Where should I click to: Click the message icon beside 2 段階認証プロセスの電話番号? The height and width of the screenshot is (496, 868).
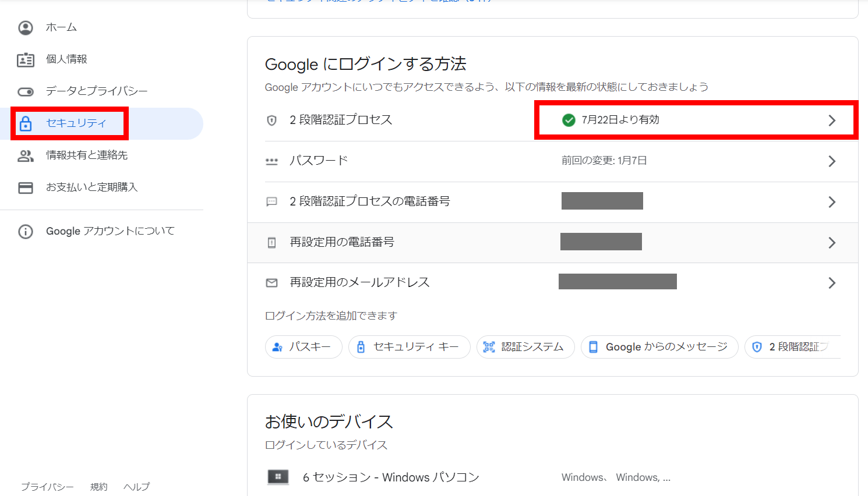tap(271, 202)
